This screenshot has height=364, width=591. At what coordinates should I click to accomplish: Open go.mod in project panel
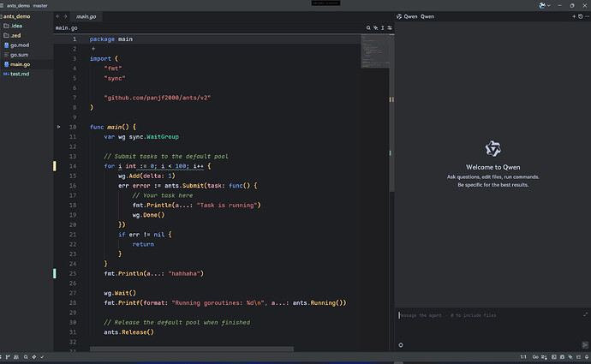tap(27, 45)
